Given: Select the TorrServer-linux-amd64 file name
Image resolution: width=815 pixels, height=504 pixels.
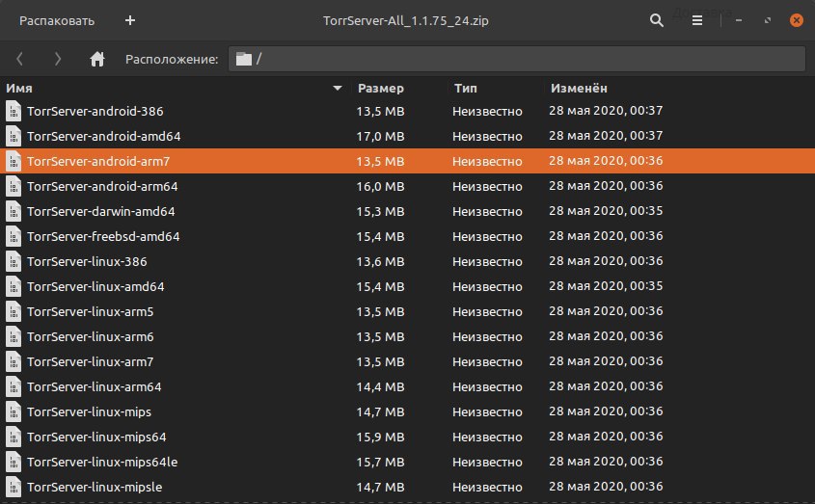Looking at the screenshot, I should (x=95, y=286).
